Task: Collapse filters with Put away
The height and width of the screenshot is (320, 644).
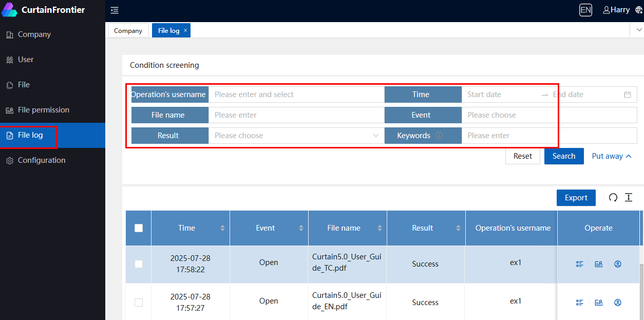Action: click(x=612, y=156)
